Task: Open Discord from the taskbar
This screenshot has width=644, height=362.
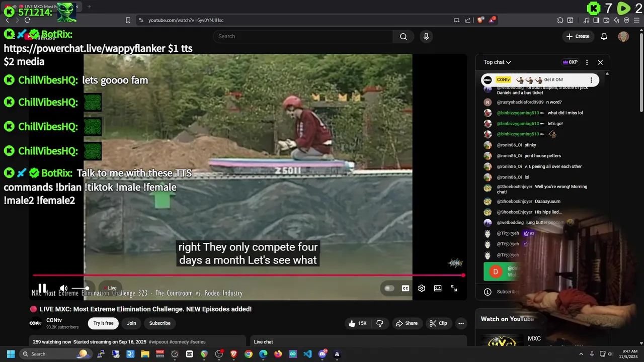Action: pos(323,354)
